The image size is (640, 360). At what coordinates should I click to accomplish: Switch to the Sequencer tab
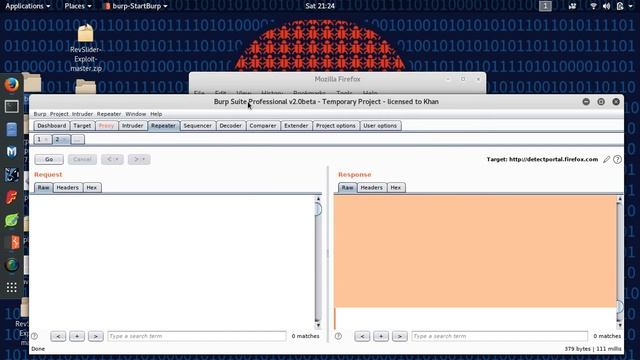pos(198,126)
